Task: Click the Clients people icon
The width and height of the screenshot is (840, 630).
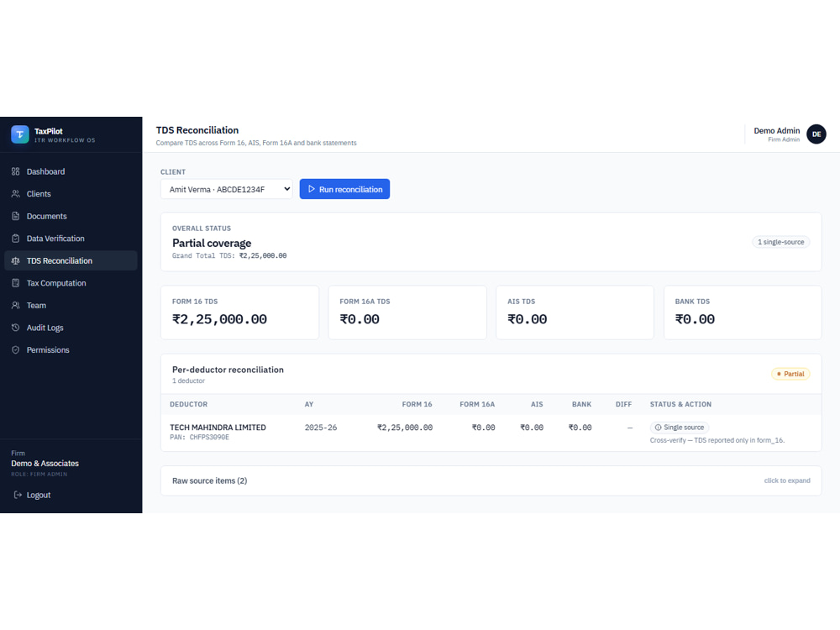Action: coord(15,194)
